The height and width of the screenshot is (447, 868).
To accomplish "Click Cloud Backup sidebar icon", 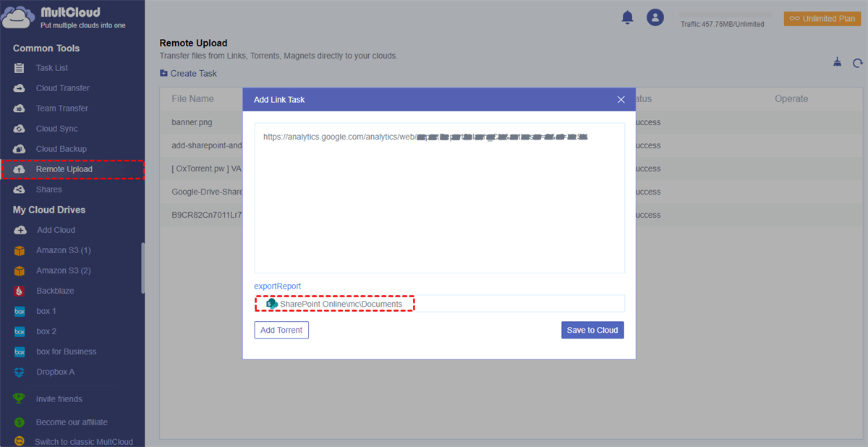I will (20, 149).
